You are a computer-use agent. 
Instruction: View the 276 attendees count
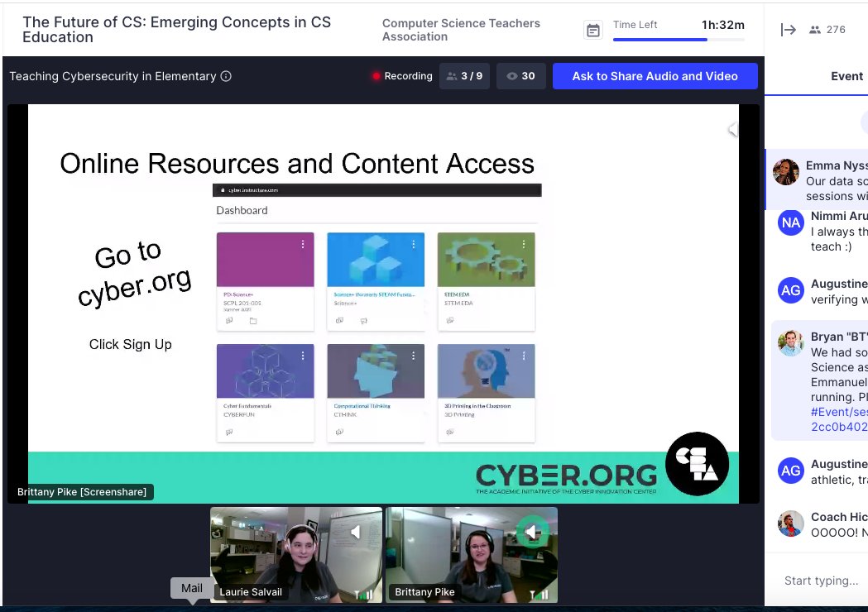click(827, 29)
